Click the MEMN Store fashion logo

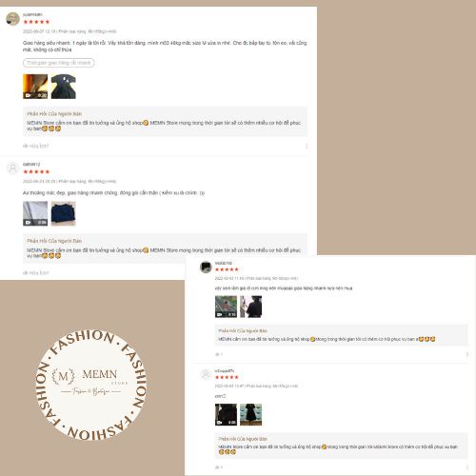90,385
